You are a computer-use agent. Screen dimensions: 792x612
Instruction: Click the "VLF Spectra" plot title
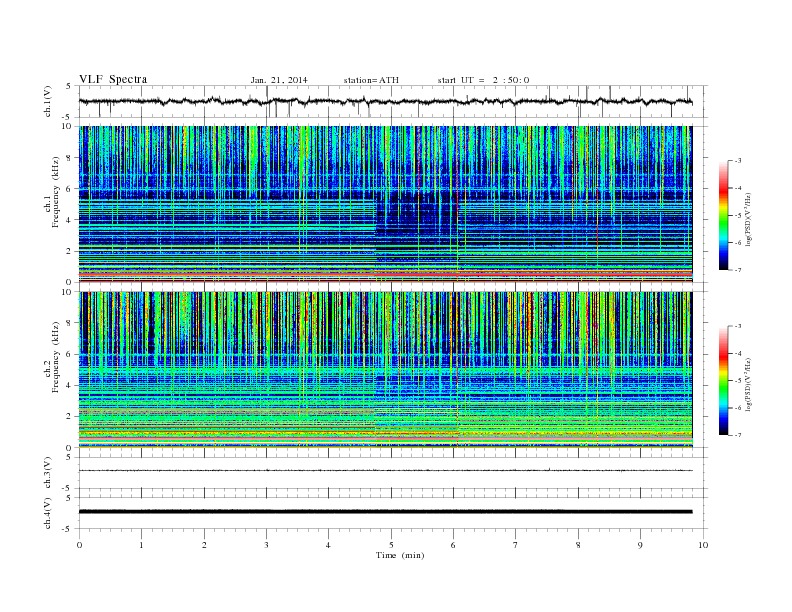pos(113,79)
